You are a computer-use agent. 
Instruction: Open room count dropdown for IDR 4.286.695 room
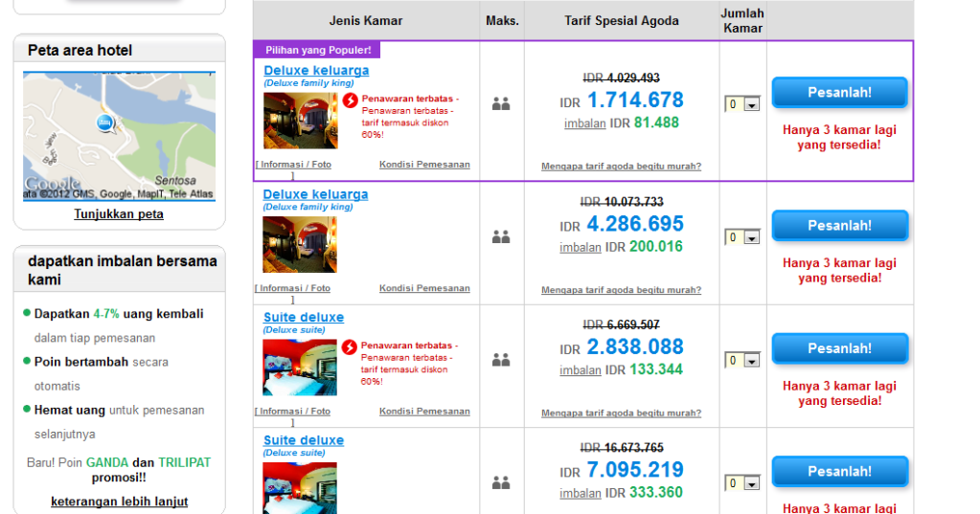pos(742,237)
